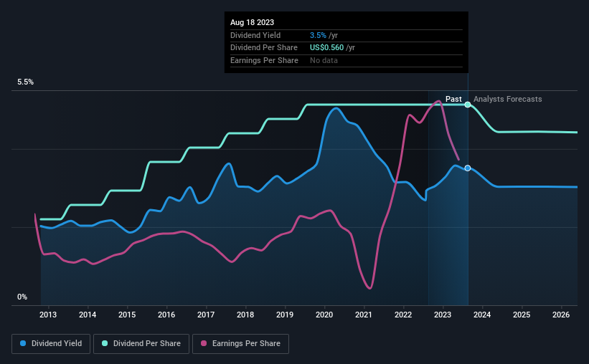Viewport: 589px width, 364px height.
Task: Click the Past region label
Action: coord(453,99)
